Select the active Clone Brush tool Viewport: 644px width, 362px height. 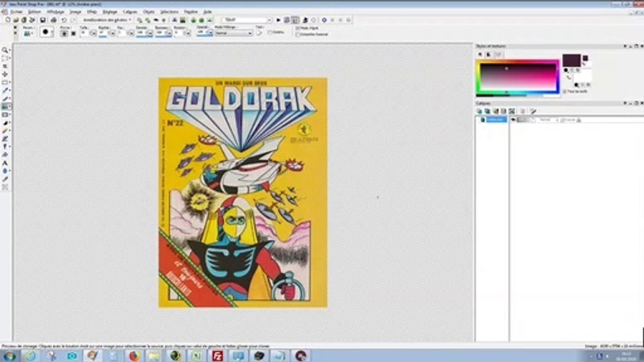[x=5, y=106]
